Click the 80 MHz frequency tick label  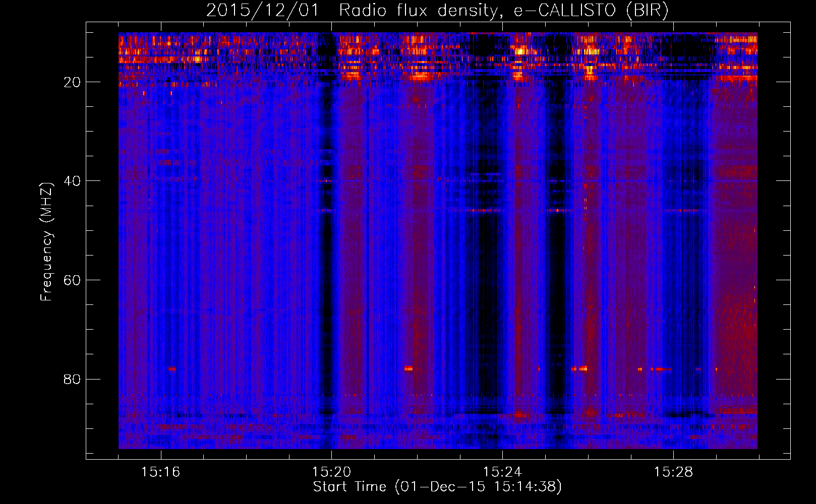pyautogui.click(x=72, y=379)
